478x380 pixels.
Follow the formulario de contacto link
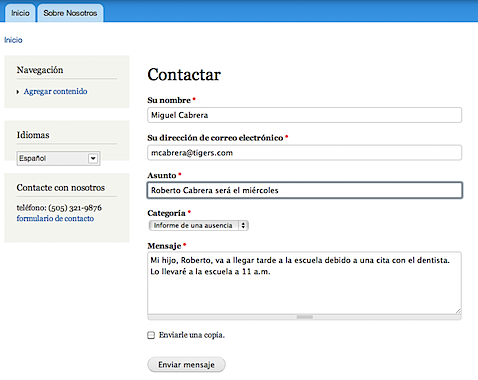55,219
